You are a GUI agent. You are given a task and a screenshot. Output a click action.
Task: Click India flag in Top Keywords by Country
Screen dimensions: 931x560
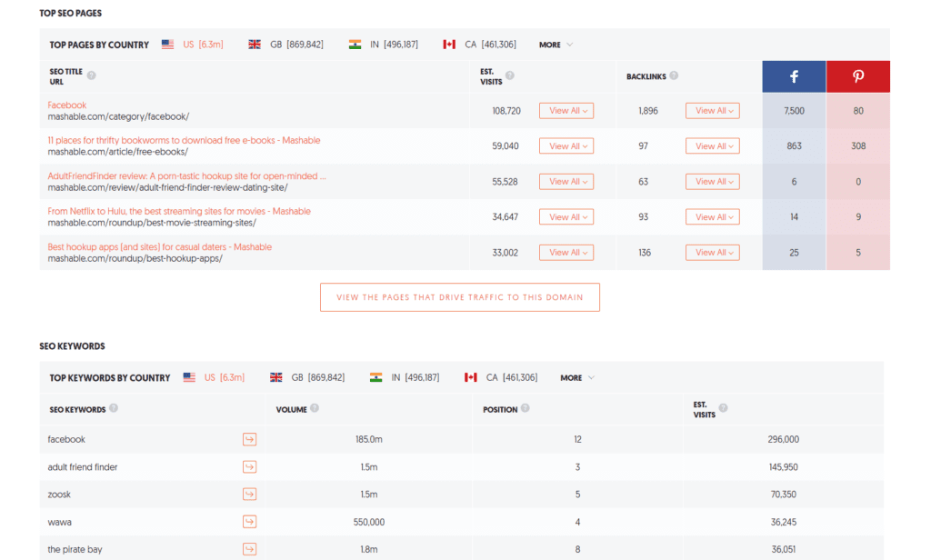[375, 377]
